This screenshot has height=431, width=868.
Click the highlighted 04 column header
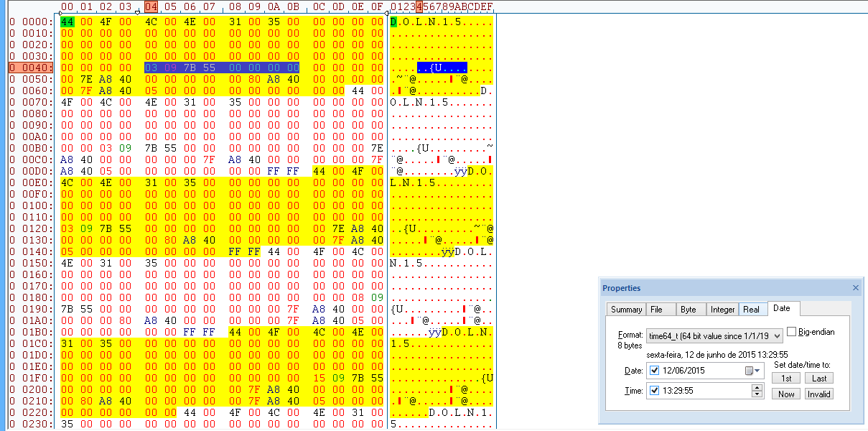pos(151,7)
